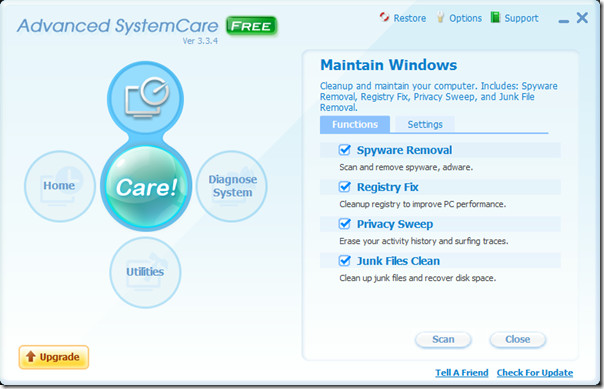Toggle the Privacy Sweep checkbox
604x389 pixels.
coord(344,224)
